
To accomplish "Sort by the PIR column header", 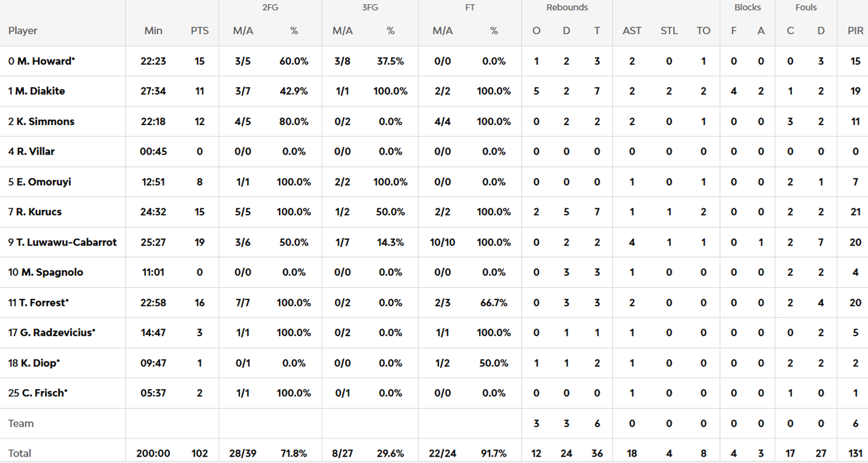I will click(x=855, y=31).
